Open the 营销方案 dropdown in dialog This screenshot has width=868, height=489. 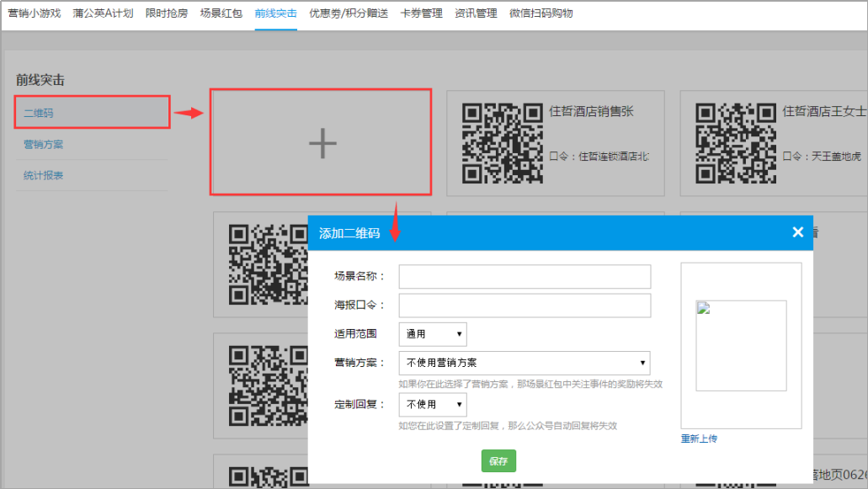pyautogui.click(x=525, y=363)
